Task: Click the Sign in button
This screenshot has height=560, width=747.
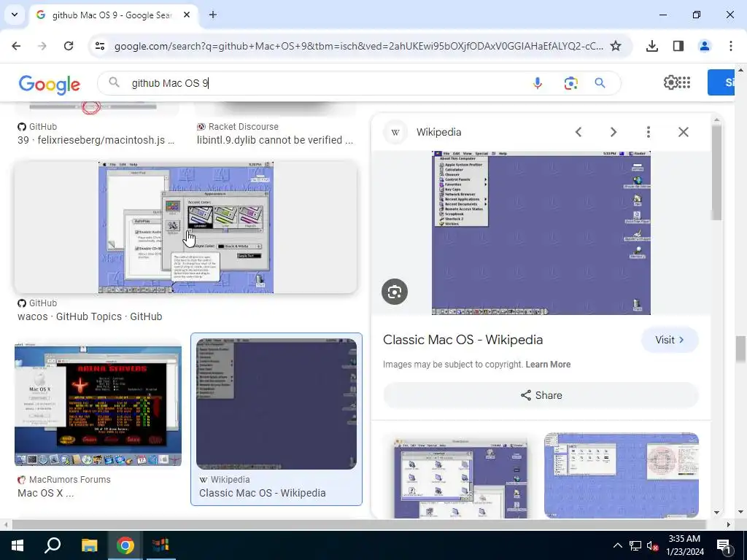Action: tap(722, 82)
